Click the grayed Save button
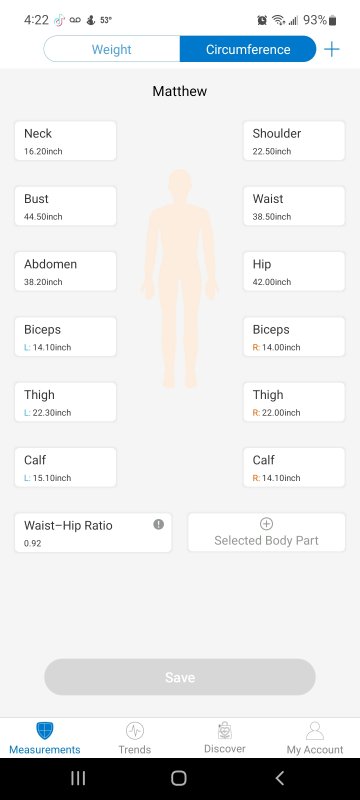Image resolution: width=360 pixels, height=800 pixels. [180, 677]
